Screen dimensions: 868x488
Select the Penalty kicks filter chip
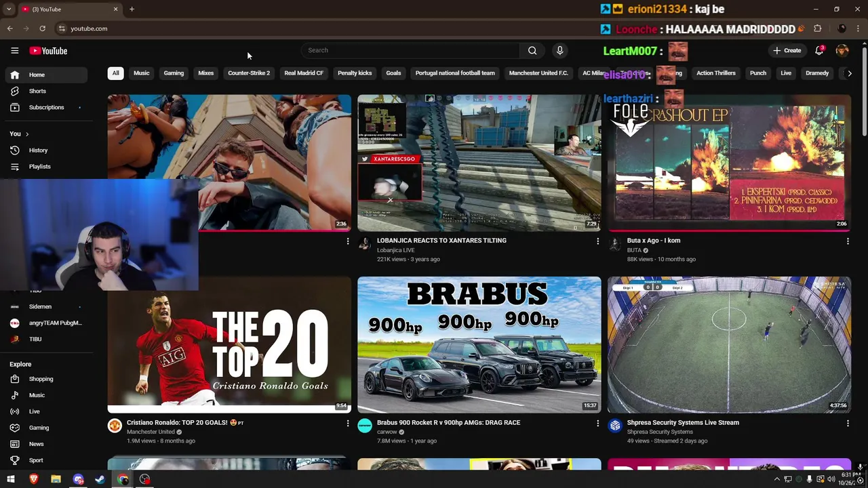click(x=355, y=73)
